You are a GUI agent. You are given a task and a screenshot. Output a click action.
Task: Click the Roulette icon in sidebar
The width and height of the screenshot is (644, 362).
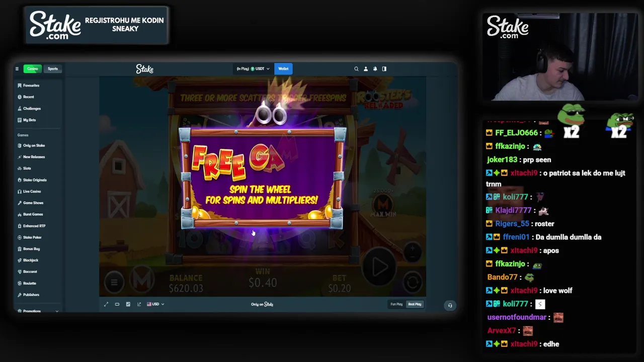pos(19,283)
